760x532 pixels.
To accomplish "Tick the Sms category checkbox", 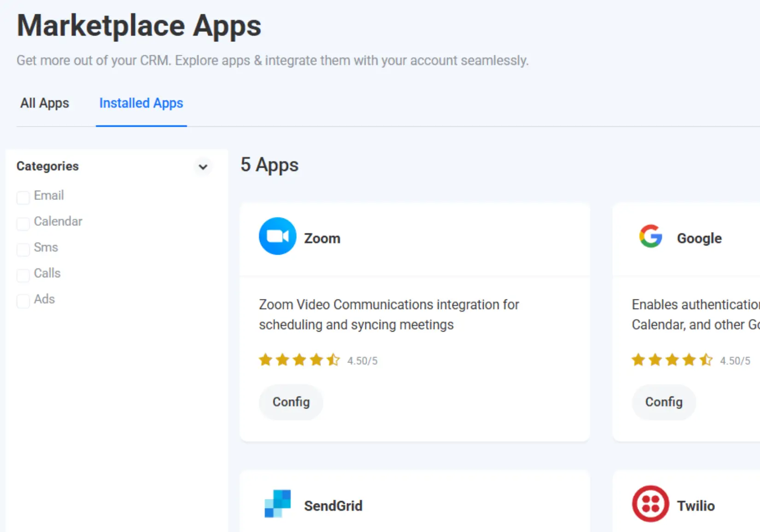I will (23, 249).
